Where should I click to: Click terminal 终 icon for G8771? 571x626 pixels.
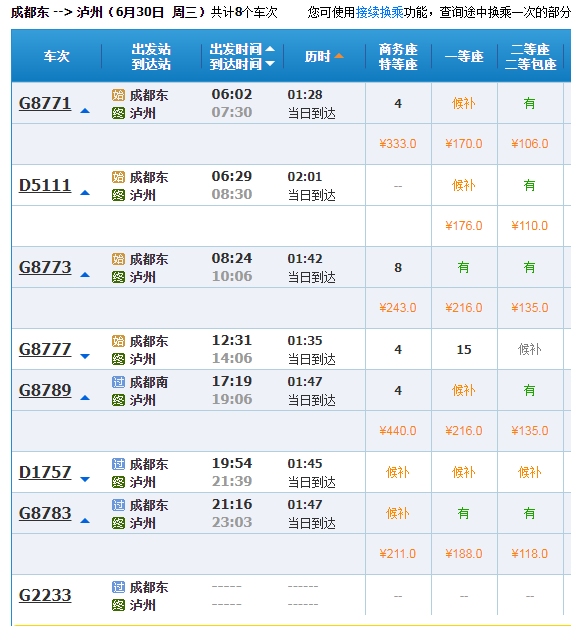(x=118, y=113)
